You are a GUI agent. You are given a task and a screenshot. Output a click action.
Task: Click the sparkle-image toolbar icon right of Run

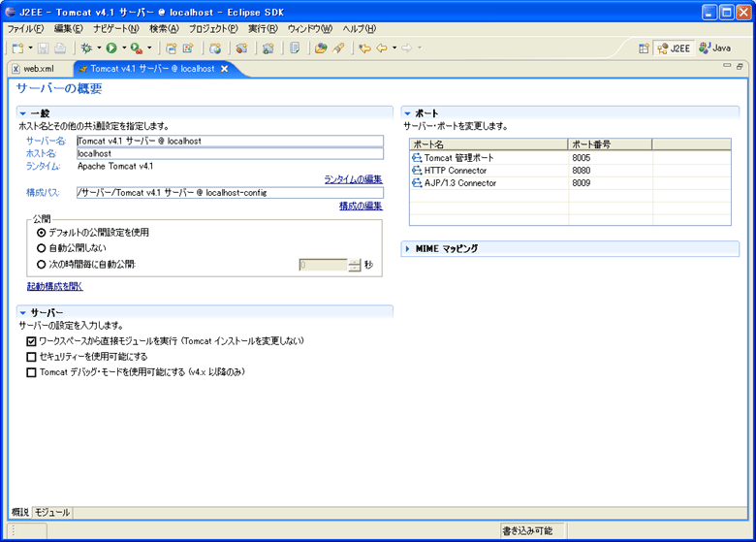[x=188, y=48]
